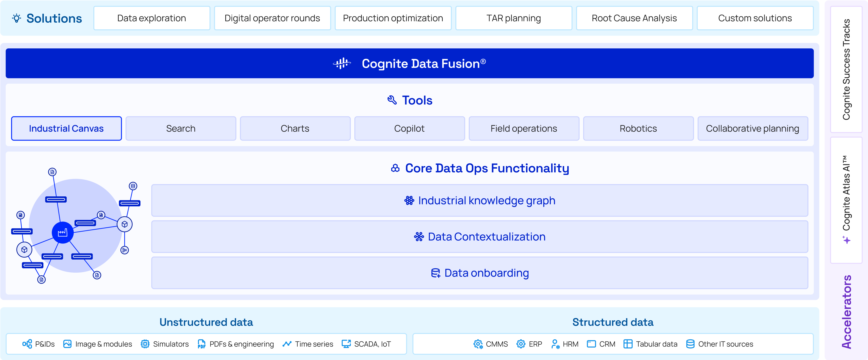Image resolution: width=868 pixels, height=360 pixels.
Task: Click the Simulators chip icon
Action: tap(145, 344)
